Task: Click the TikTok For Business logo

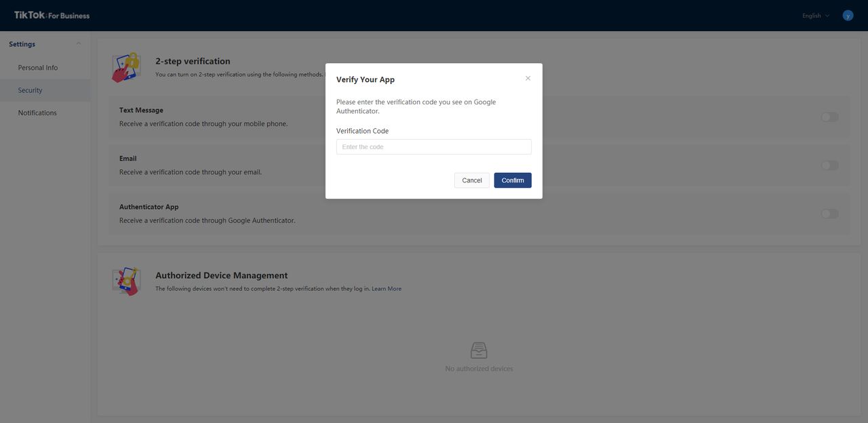Action: (52, 15)
